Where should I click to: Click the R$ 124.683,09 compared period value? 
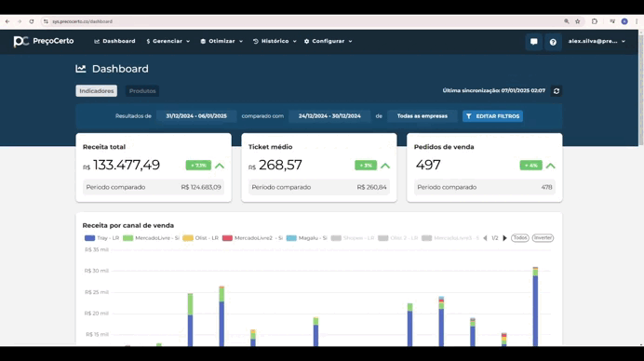(x=201, y=187)
